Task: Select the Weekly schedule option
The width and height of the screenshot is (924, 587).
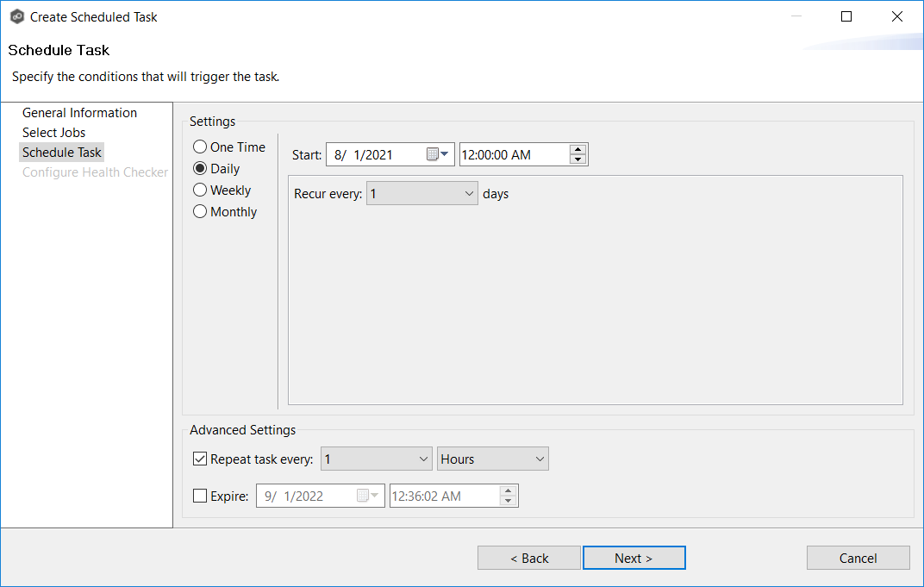Action: coord(200,190)
